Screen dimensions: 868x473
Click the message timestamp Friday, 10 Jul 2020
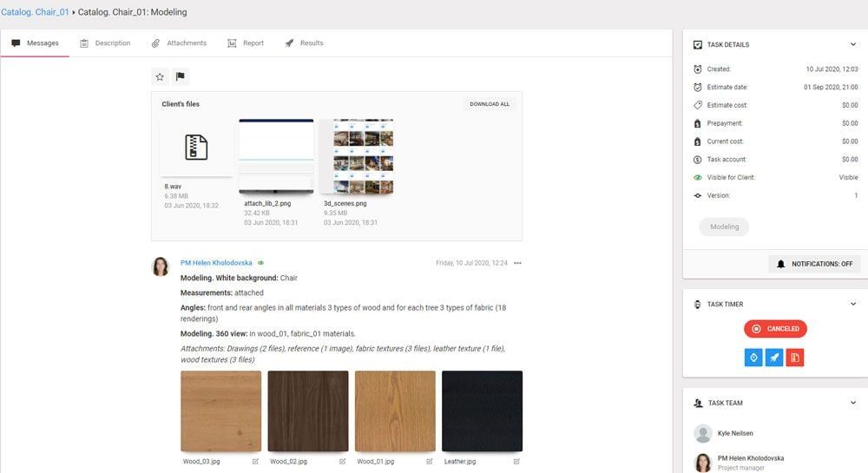click(471, 263)
